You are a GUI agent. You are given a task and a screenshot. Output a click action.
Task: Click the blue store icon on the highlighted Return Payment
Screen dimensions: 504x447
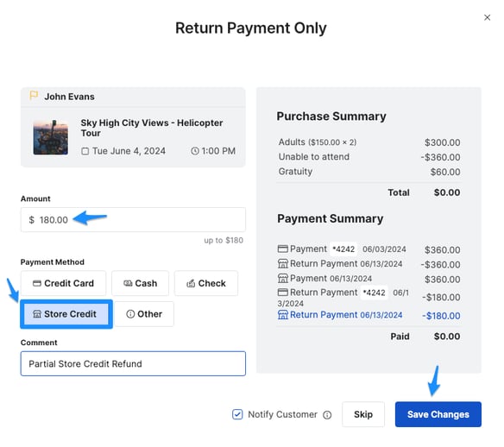pos(282,315)
